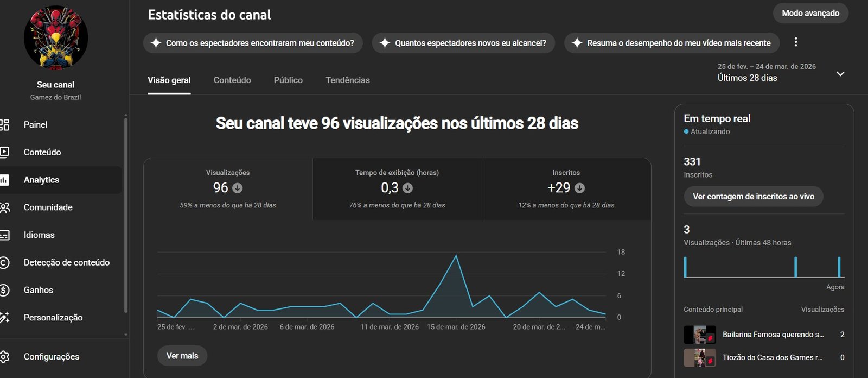The height and width of the screenshot is (378, 868).
Task: Ask 'Quantos espectadores novos eu alcancei?'
Action: [463, 43]
